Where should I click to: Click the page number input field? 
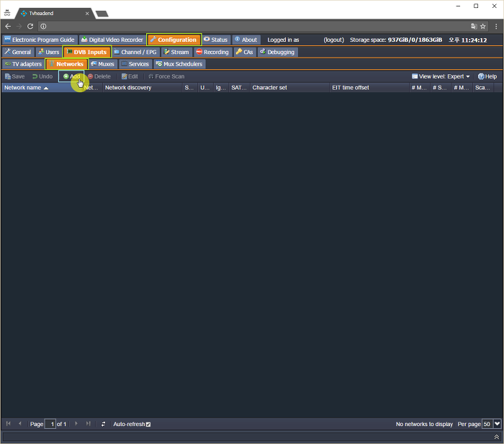coord(50,424)
